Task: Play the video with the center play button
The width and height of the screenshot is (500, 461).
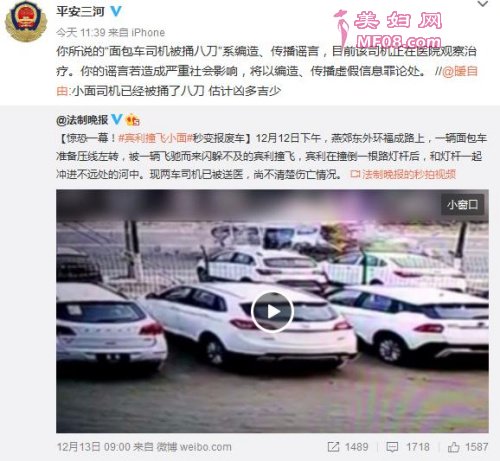Action: [272, 312]
